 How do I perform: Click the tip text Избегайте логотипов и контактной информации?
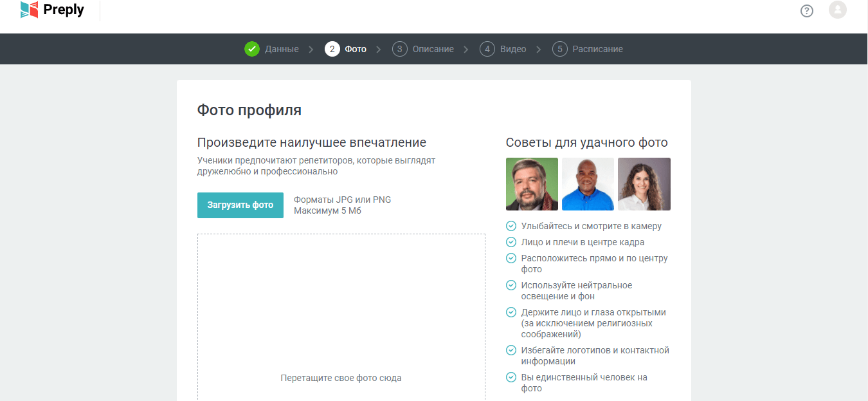click(x=595, y=356)
